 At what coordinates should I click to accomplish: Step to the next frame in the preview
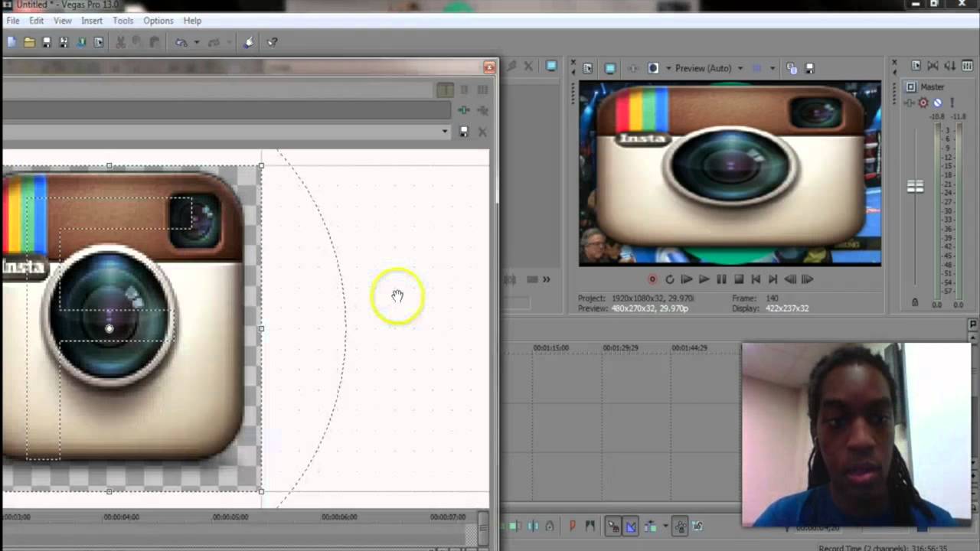pyautogui.click(x=807, y=279)
